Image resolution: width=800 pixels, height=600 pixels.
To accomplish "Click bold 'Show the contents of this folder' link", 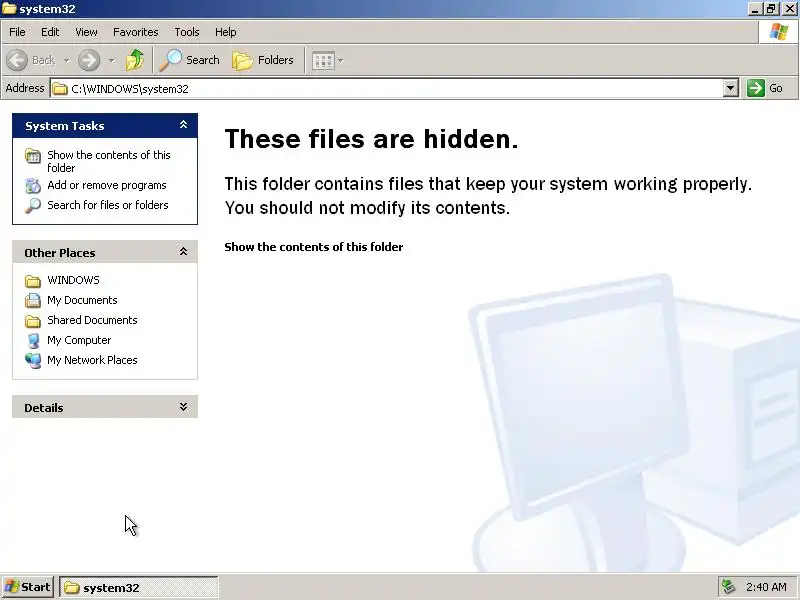I will pyautogui.click(x=314, y=247).
